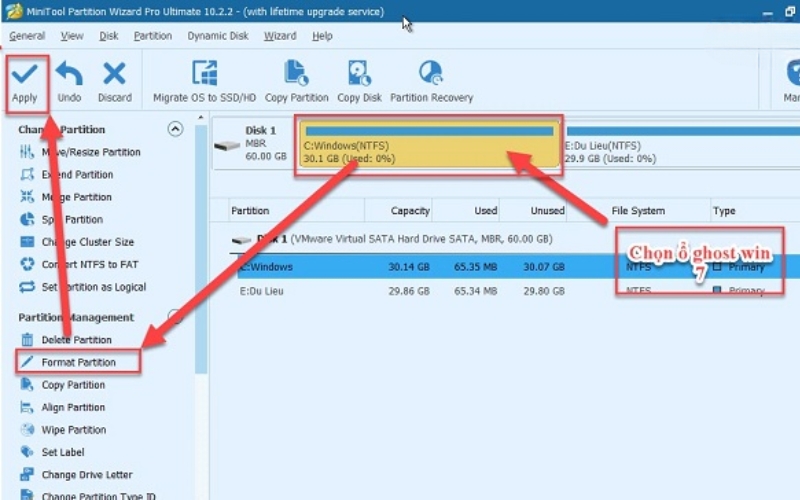Select Change Cluster Size option

pos(87,242)
